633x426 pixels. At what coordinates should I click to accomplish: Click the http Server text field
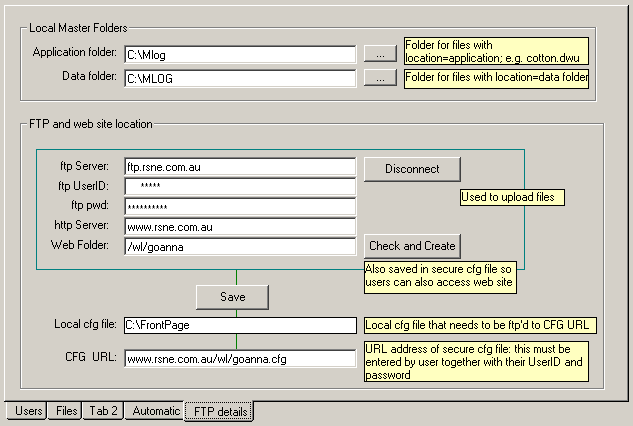coord(239,226)
